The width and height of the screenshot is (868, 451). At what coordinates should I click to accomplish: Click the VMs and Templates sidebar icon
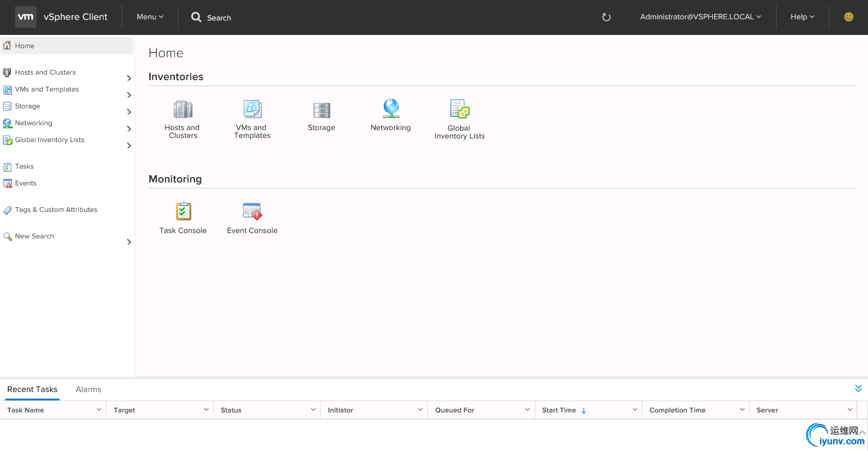pyautogui.click(x=7, y=89)
